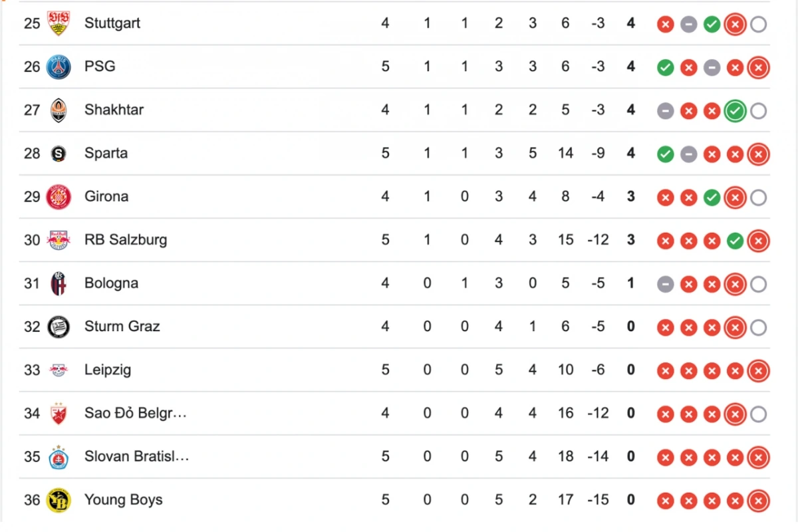Open the Sao Đỏ Belgrade team name
Screen dimensions: 798x532
click(136, 413)
